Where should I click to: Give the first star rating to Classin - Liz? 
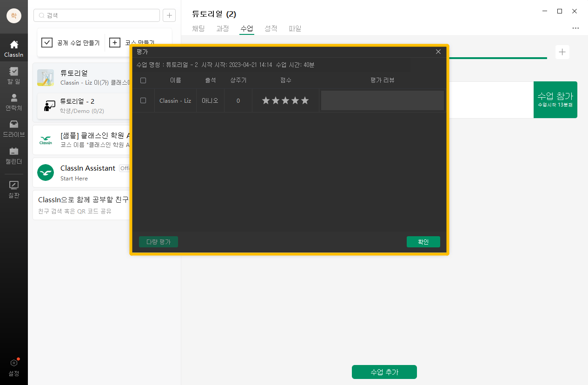click(266, 100)
